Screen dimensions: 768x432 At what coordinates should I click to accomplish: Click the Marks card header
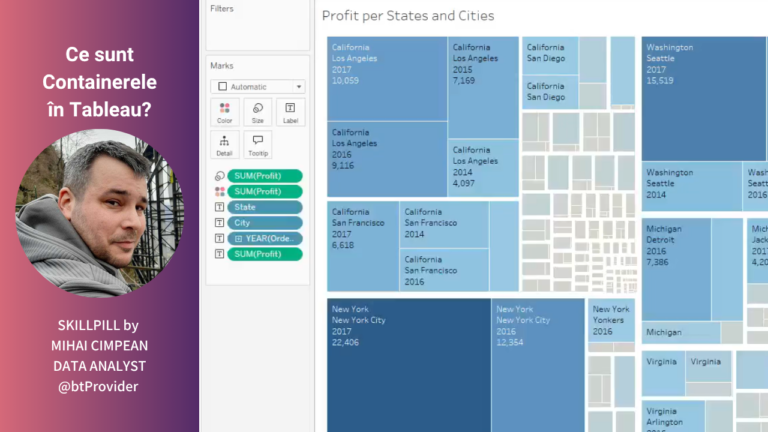[x=222, y=66]
